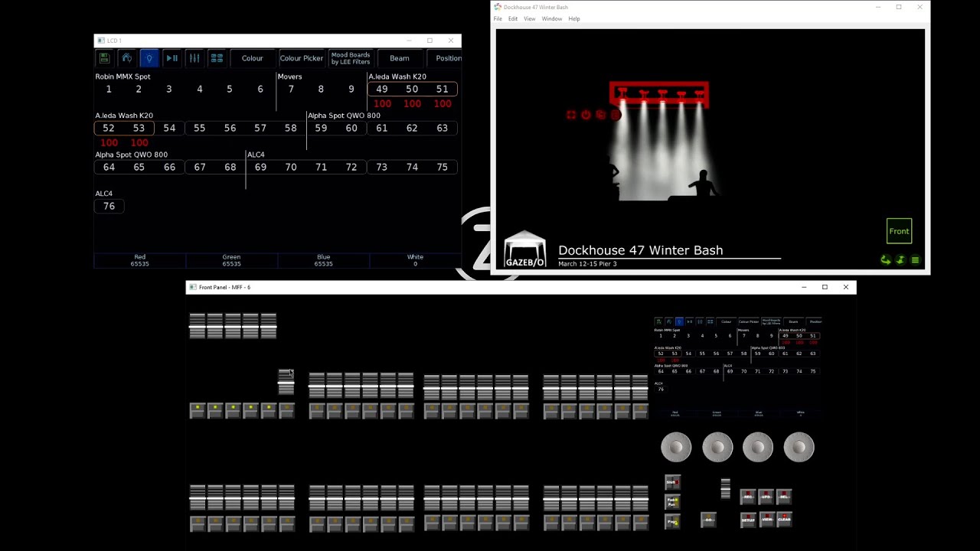
Task: Open the Help menu in visualiser window
Action: 574,19
